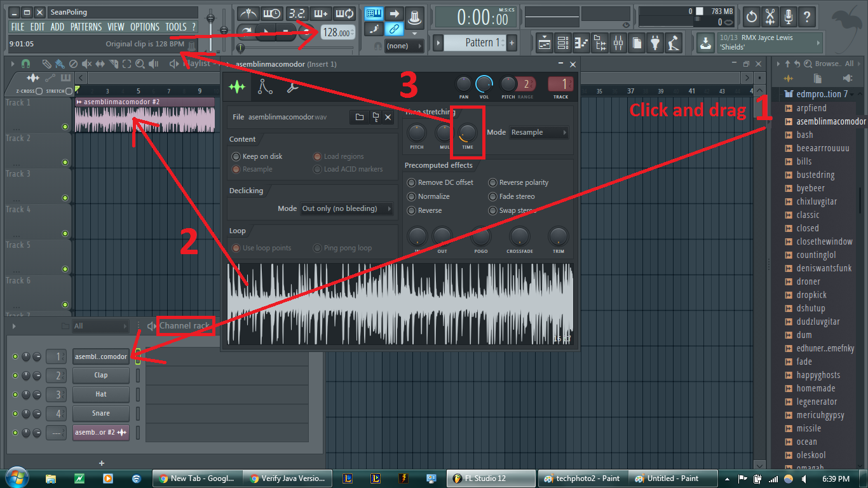This screenshot has width=868, height=488.
Task: Select the playlist mute tool
Action: (x=86, y=64)
